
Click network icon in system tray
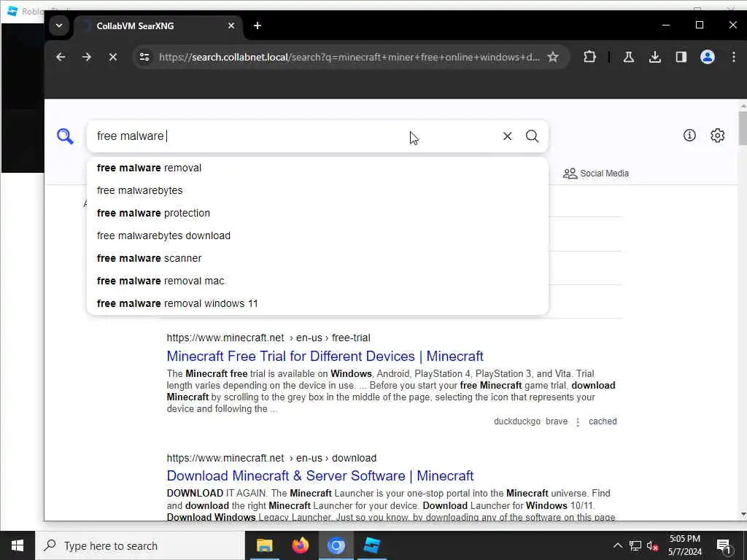(x=635, y=545)
